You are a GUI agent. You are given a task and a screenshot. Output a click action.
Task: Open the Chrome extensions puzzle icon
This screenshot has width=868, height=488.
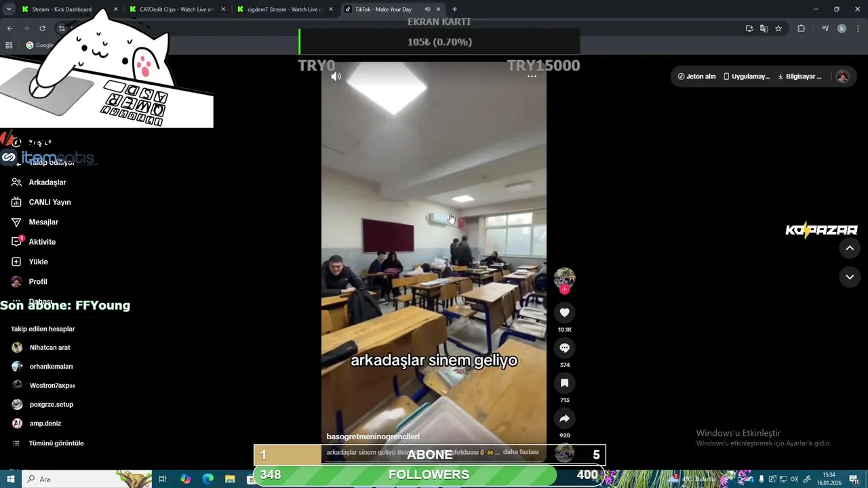point(801,28)
